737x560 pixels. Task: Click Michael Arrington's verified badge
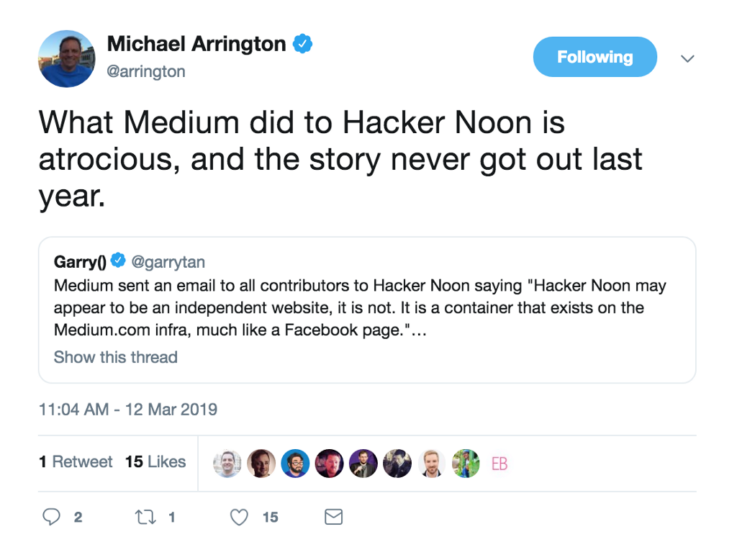[303, 44]
